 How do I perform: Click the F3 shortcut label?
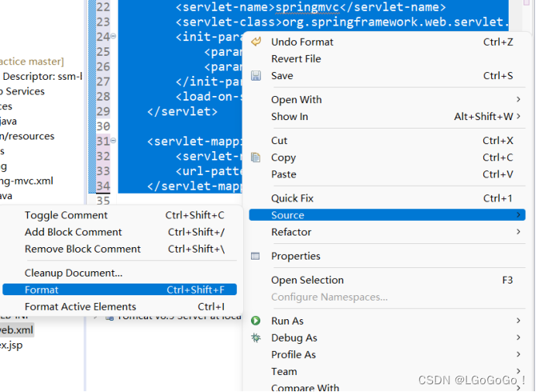coord(507,280)
